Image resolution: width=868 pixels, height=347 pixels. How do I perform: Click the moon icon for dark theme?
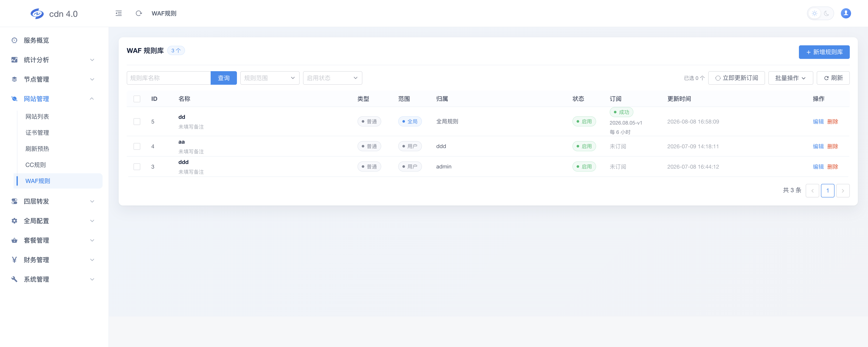826,14
